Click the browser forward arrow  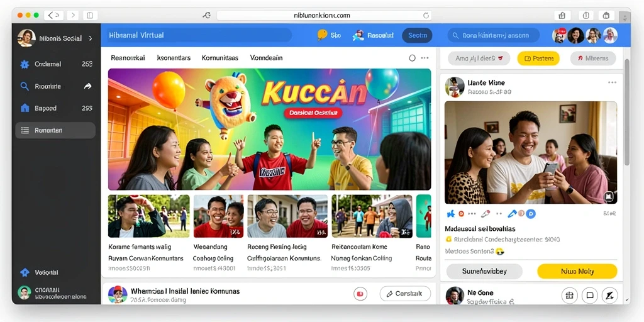pos(72,16)
